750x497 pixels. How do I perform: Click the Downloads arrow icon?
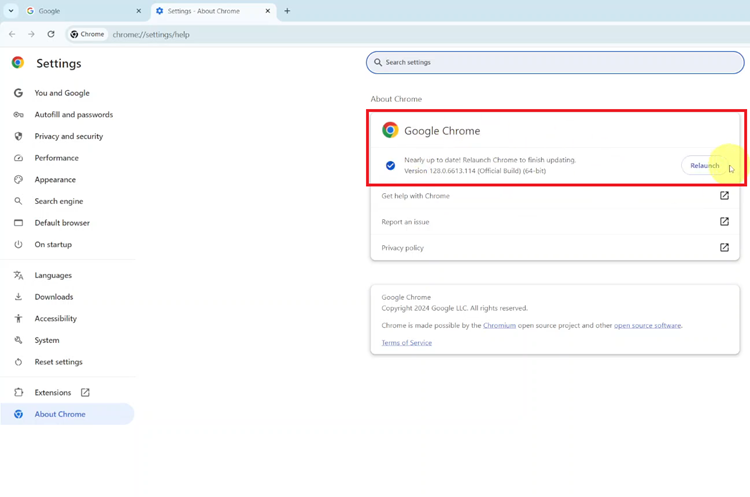18,297
